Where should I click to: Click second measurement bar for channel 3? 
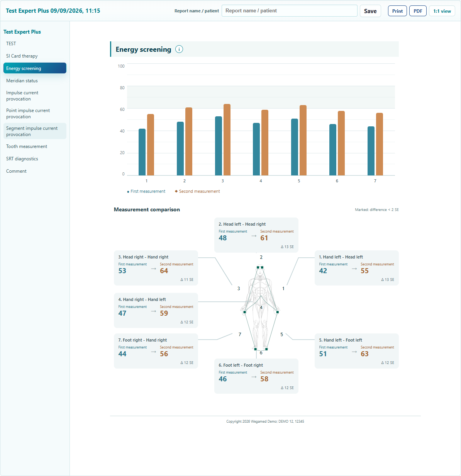coord(227,140)
